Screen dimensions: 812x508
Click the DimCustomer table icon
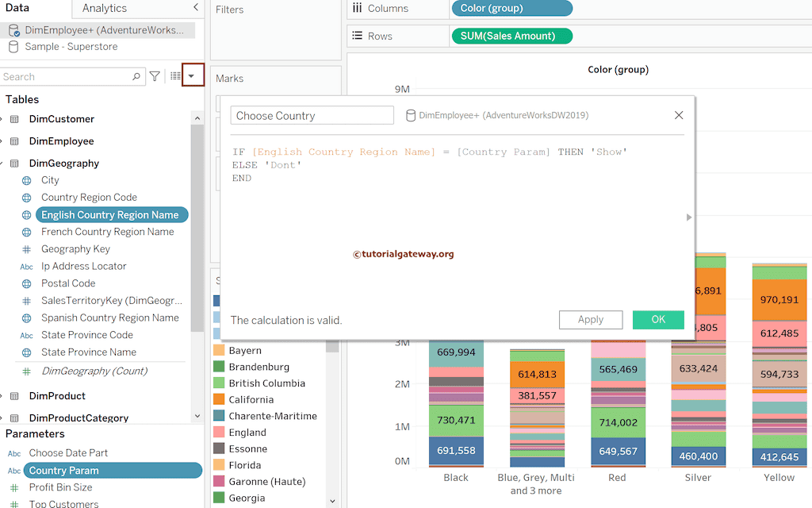click(x=14, y=119)
